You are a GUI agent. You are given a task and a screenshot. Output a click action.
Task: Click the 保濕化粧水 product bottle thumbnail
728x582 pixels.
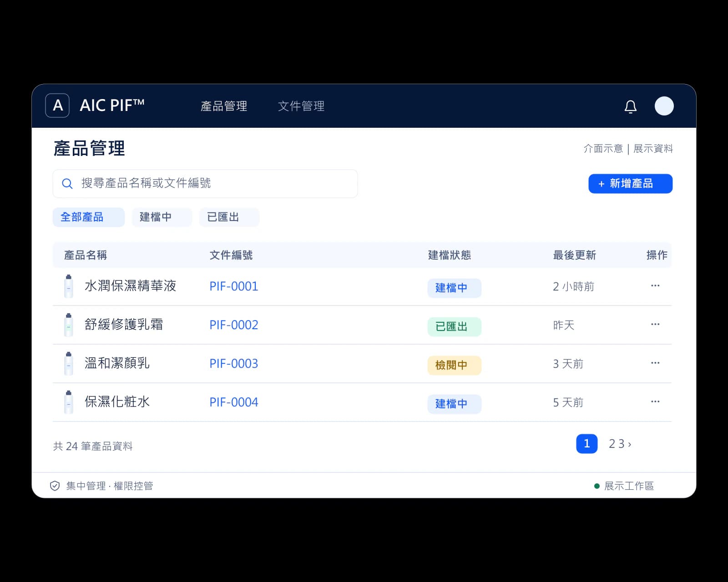click(69, 402)
